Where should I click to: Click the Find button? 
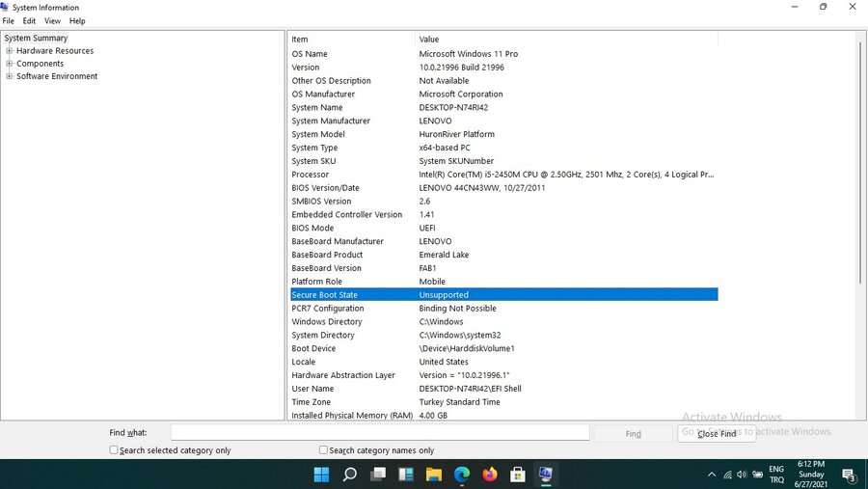coord(633,434)
